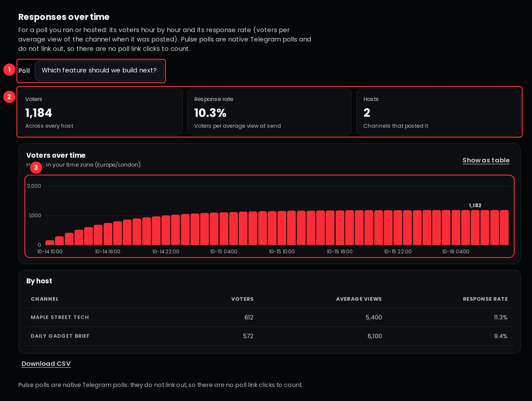Click the '10-14 22:00' axis label
532x401 pixels.
(166, 252)
